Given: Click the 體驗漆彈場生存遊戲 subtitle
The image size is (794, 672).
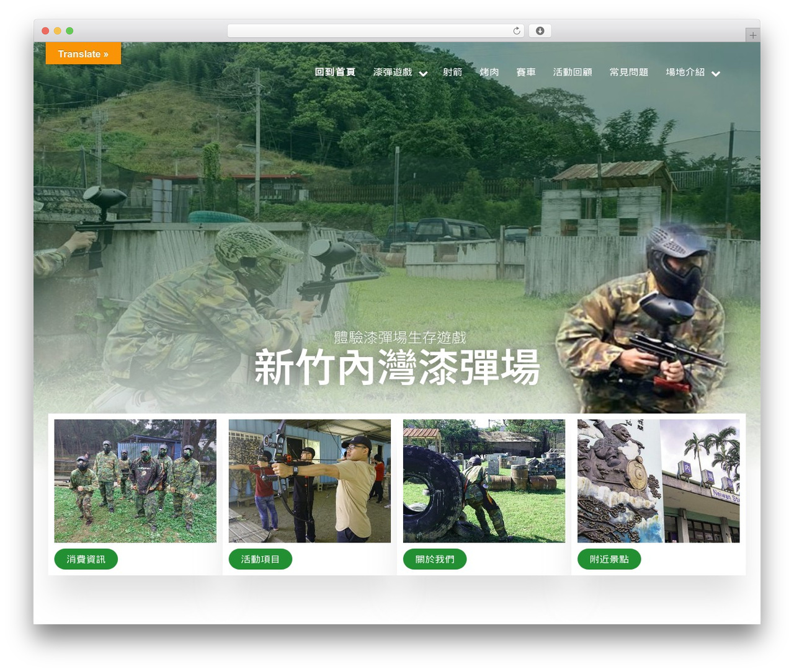Looking at the screenshot, I should click(400, 337).
